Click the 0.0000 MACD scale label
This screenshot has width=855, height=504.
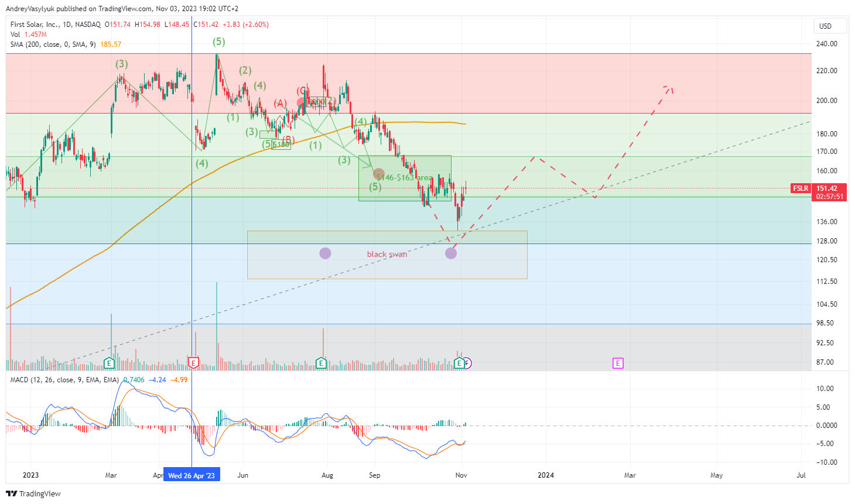(827, 426)
